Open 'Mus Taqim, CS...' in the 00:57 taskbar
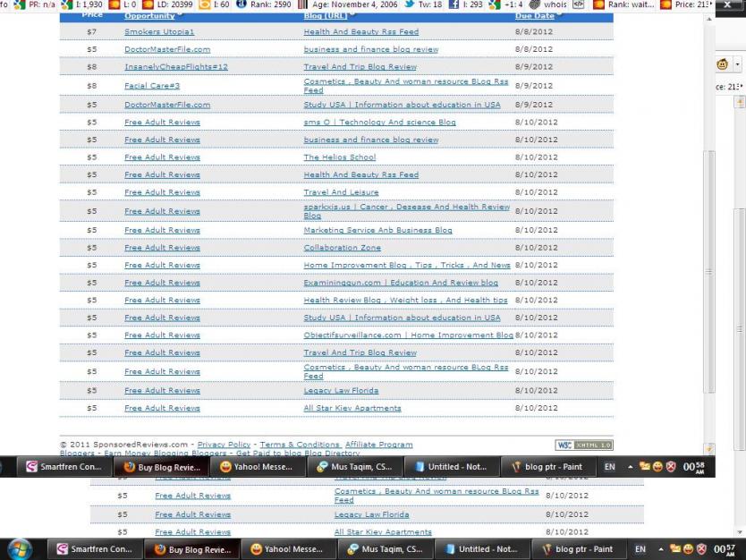 pos(385,549)
